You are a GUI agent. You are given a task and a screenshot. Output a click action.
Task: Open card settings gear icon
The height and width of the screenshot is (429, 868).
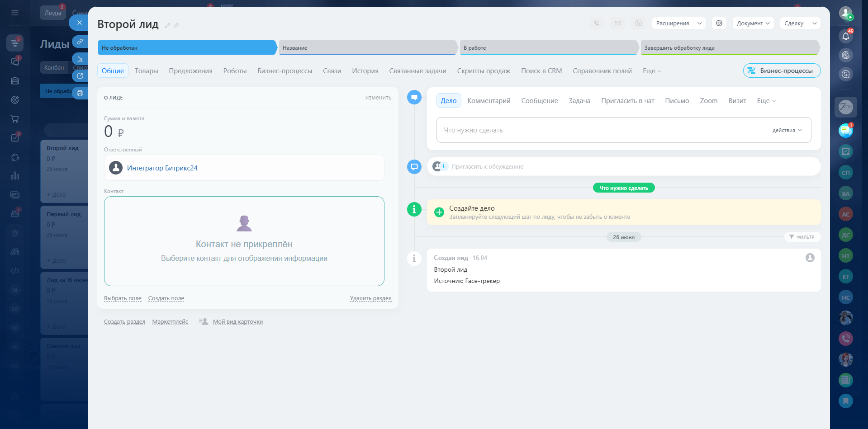click(719, 23)
